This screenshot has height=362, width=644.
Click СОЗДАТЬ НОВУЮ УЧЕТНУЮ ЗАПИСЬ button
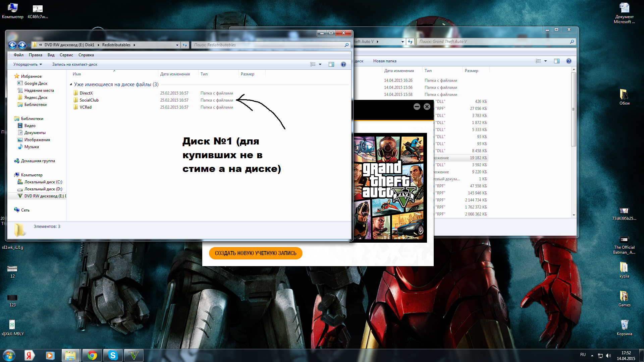point(256,253)
